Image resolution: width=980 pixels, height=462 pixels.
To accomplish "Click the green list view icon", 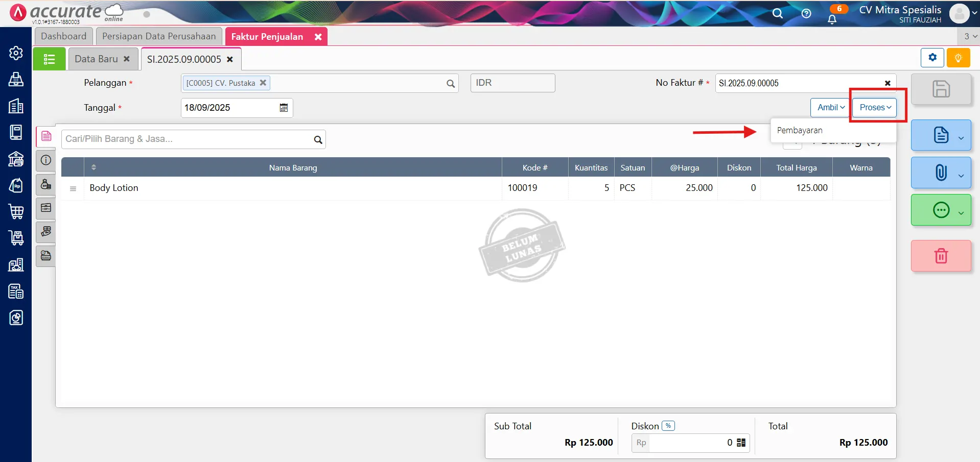I will (x=49, y=59).
